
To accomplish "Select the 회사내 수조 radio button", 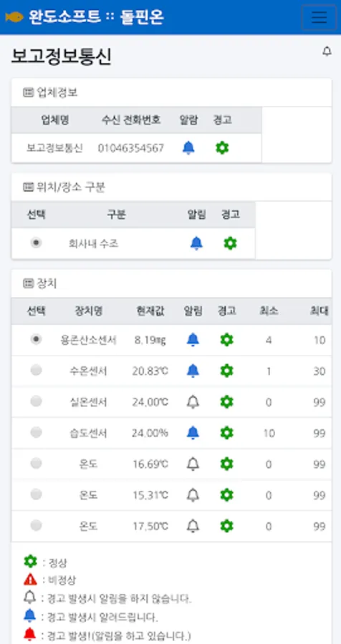I will tap(37, 243).
